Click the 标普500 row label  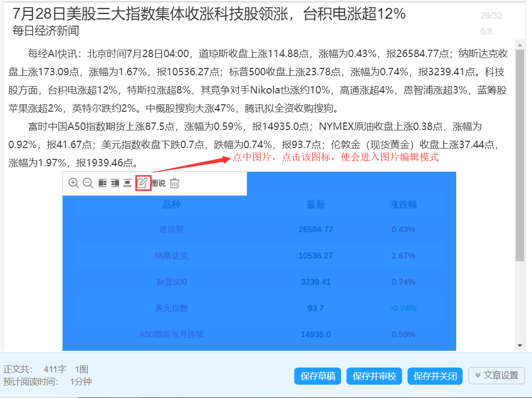(171, 281)
